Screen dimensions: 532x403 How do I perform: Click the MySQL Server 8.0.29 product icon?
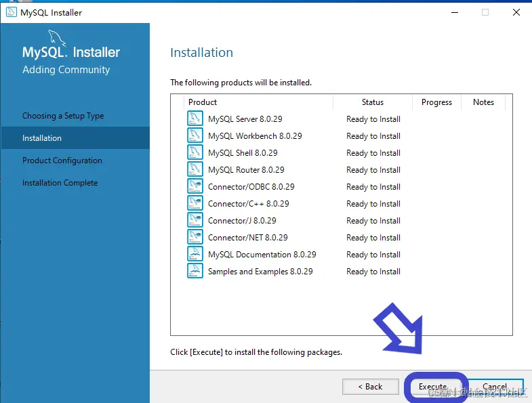click(x=195, y=119)
